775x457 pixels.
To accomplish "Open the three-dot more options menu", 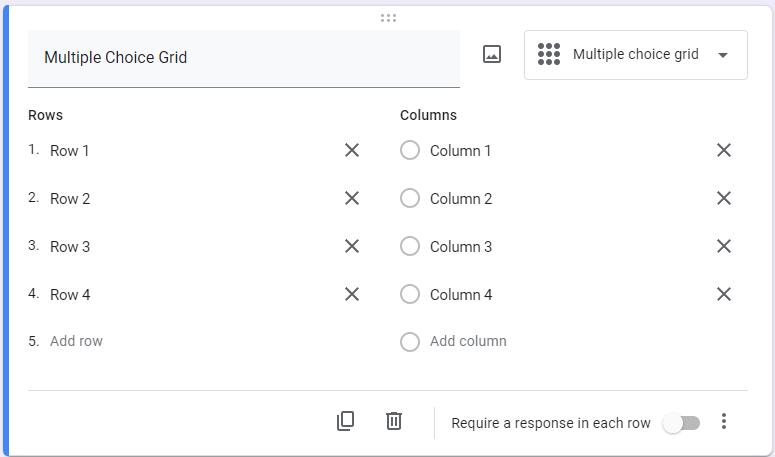I will tap(725, 422).
